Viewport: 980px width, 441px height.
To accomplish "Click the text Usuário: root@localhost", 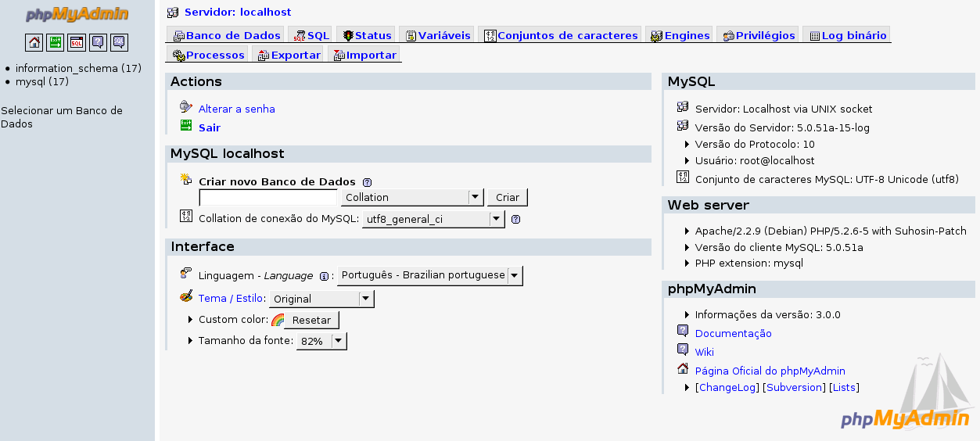I will tap(755, 160).
